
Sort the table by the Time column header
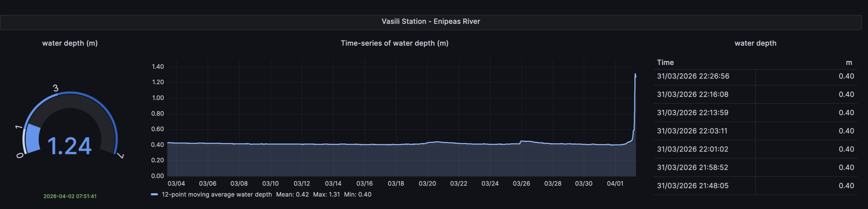pos(665,63)
